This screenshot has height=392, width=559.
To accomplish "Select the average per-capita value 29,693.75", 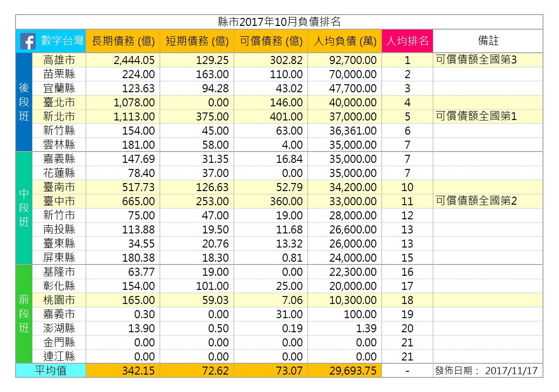I will tap(353, 371).
